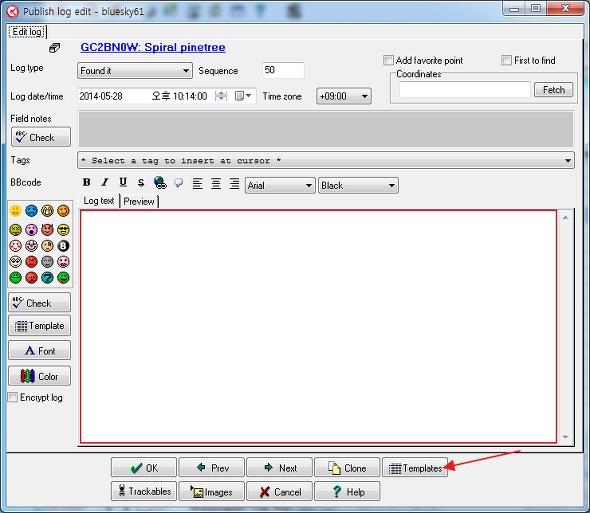Viewport: 590px width, 513px height.
Task: Insert the pink kissing-lips smiley
Action: [x=63, y=262]
